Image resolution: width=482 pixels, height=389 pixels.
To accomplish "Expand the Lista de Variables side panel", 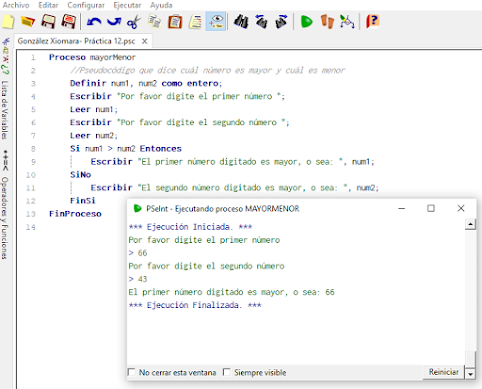I will [4, 110].
